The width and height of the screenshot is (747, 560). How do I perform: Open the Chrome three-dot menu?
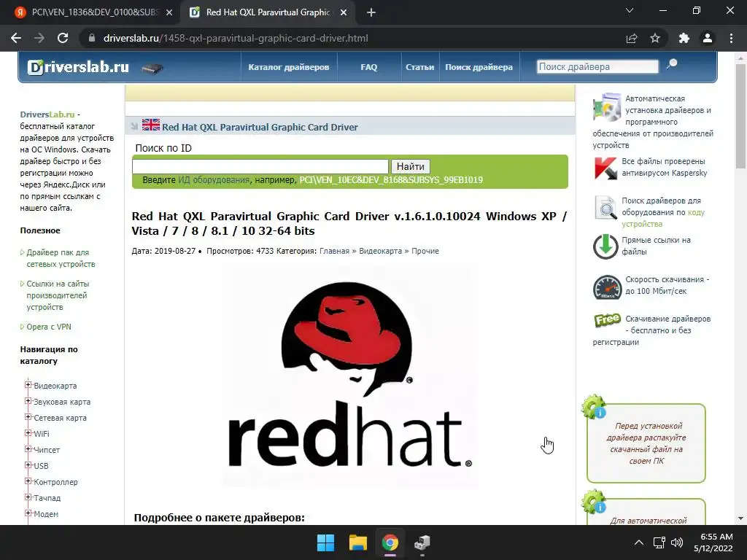click(x=731, y=38)
